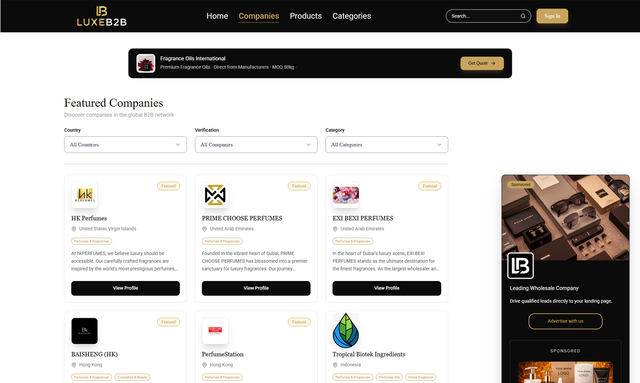Click Cosmetics & Beauty tag on BAISHENG card

132,377
